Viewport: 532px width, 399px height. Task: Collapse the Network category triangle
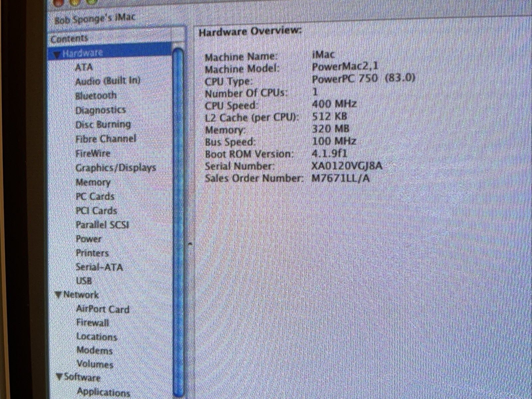[x=59, y=295]
